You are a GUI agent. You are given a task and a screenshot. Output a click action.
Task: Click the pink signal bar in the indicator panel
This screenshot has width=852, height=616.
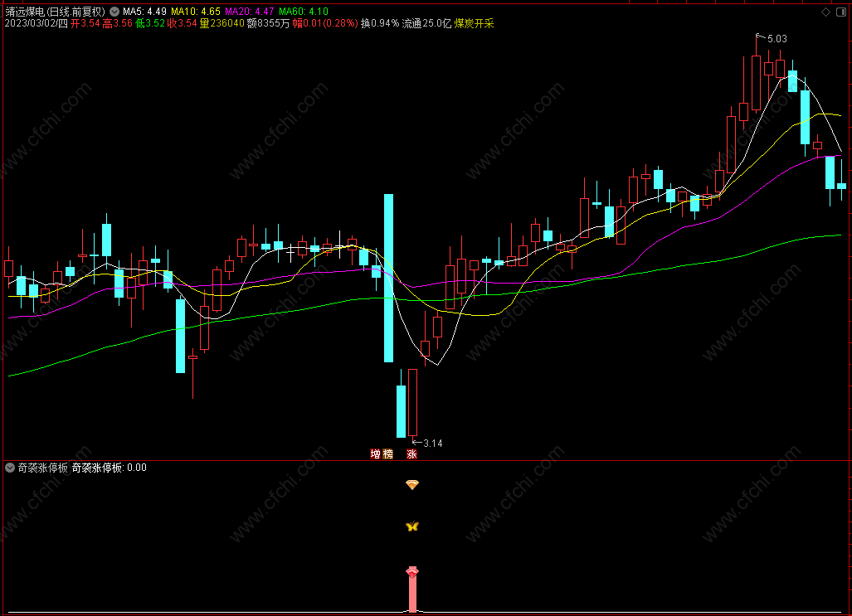(412, 594)
